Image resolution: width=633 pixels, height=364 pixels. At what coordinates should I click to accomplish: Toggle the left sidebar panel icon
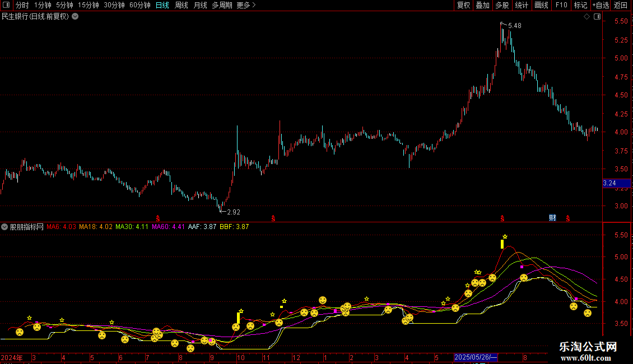click(x=6, y=5)
